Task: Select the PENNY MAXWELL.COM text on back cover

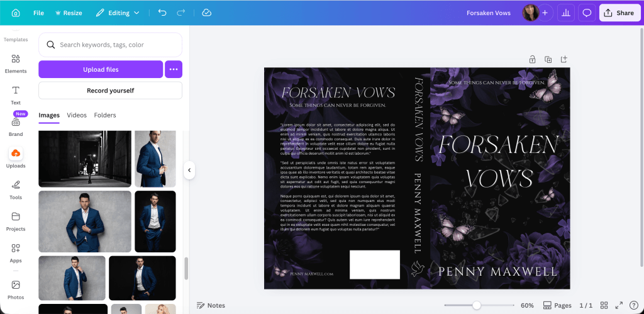Action: point(311,274)
